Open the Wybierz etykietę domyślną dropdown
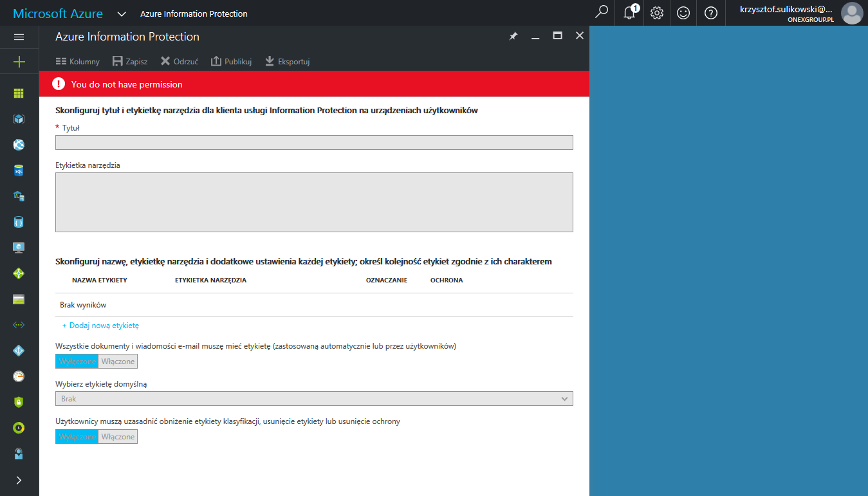Viewport: 868px width, 496px height. (314, 399)
